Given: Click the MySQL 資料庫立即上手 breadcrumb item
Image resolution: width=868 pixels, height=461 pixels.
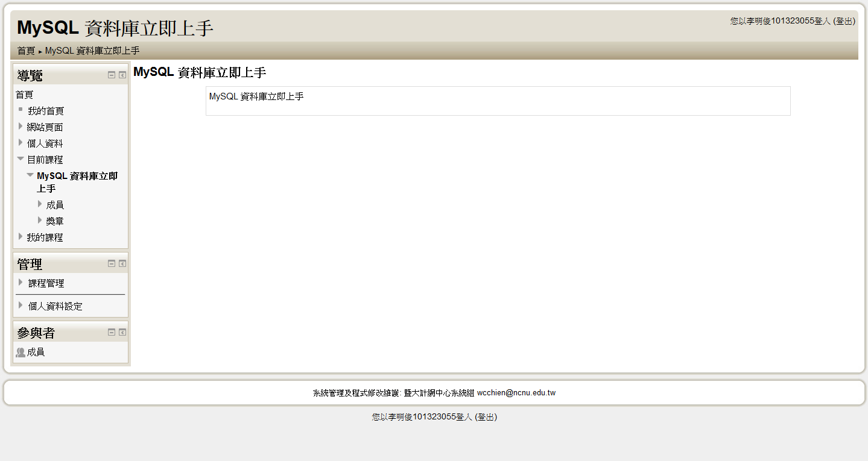Looking at the screenshot, I should pyautogui.click(x=92, y=51).
